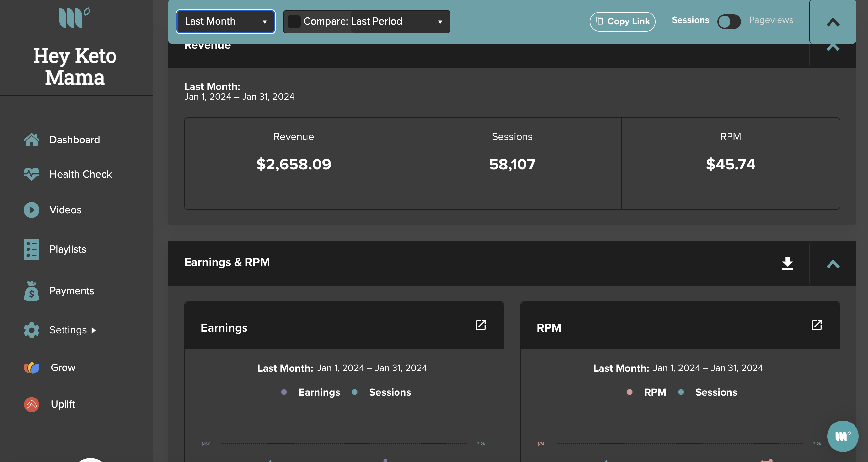
Task: Collapse the Revenue section
Action: pyautogui.click(x=832, y=47)
